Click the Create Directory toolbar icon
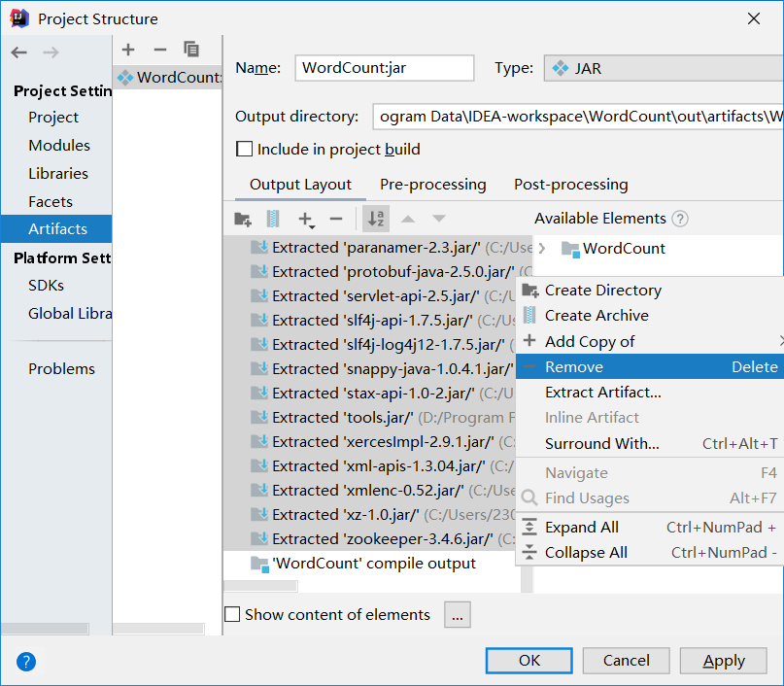 point(243,220)
